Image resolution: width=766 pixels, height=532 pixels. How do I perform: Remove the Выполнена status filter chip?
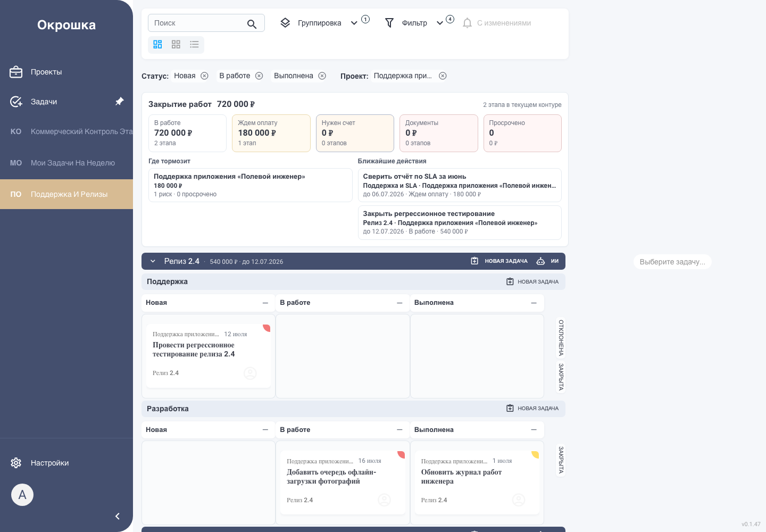(x=322, y=76)
